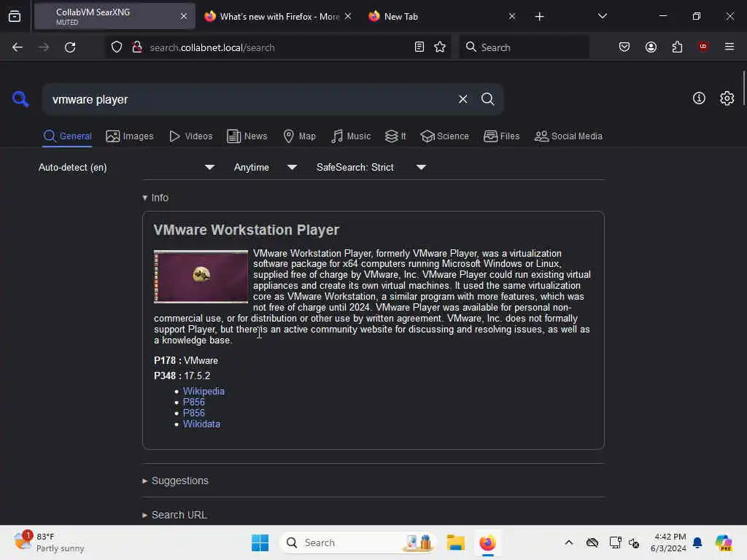Show hidden system tray icons
Image resolution: width=747 pixels, height=560 pixels.
pos(569,542)
